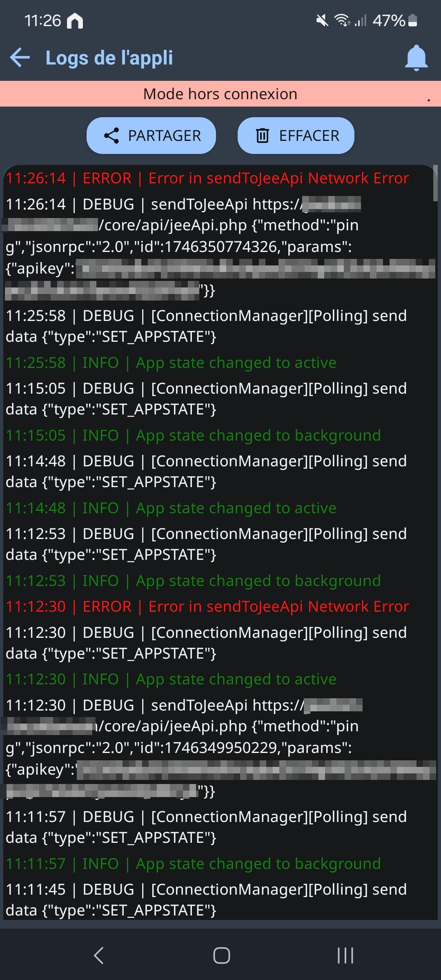
Task: Tap the trash icon in EFFACER
Action: coord(262,136)
